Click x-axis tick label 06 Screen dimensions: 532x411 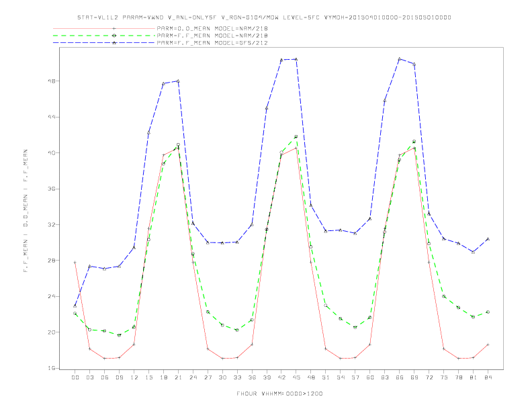pyautogui.click(x=105, y=377)
